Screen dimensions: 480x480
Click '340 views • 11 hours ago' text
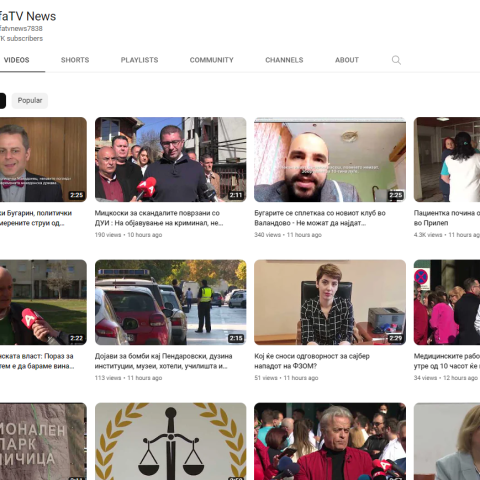pyautogui.click(x=288, y=235)
